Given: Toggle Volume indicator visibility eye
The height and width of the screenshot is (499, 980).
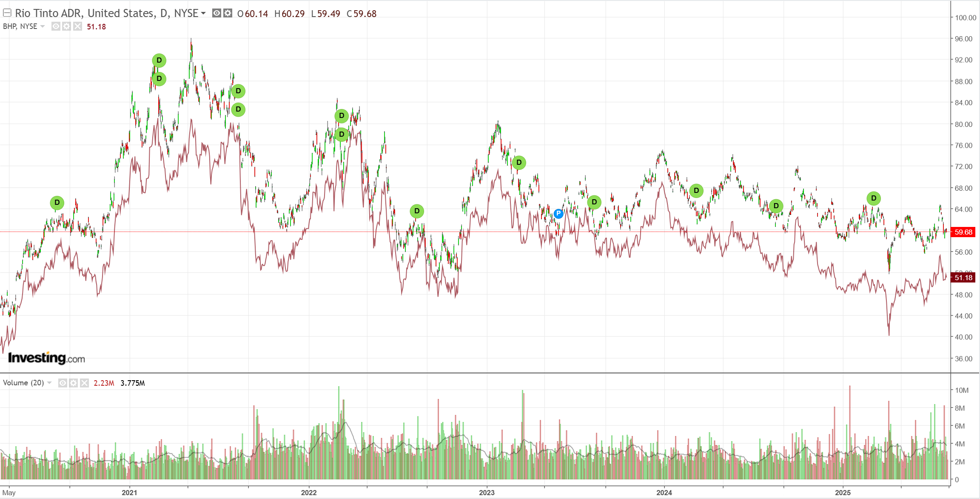Looking at the screenshot, I should pos(63,383).
